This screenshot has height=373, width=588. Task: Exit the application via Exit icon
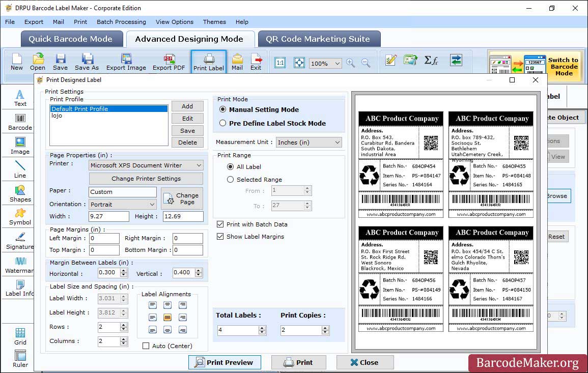(x=256, y=62)
